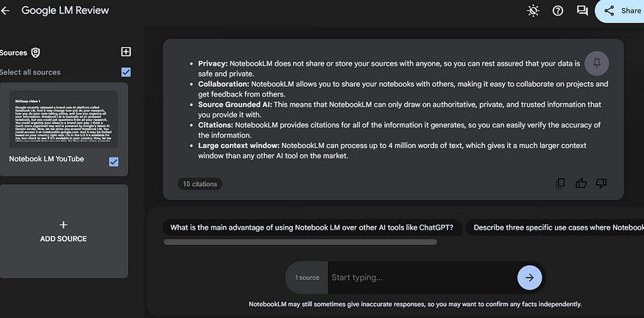
Task: Open the 1 source selector in chat box
Action: pyautogui.click(x=307, y=278)
